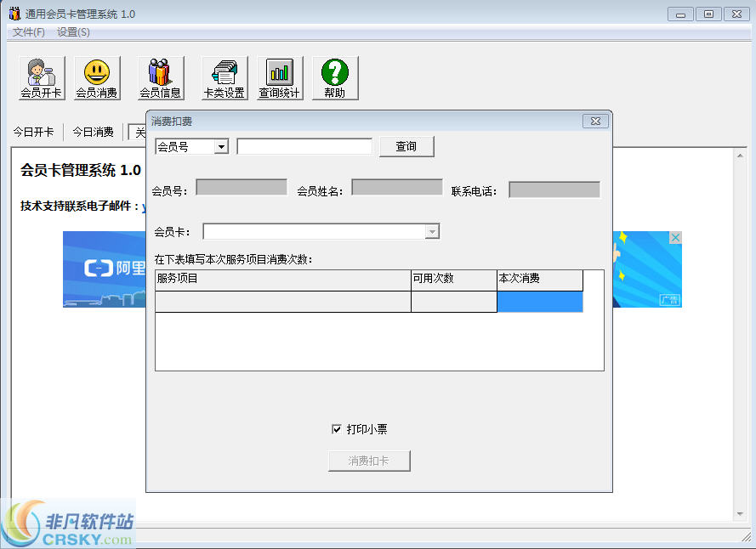Click the 查询 button
The height and width of the screenshot is (549, 756).
(x=406, y=146)
